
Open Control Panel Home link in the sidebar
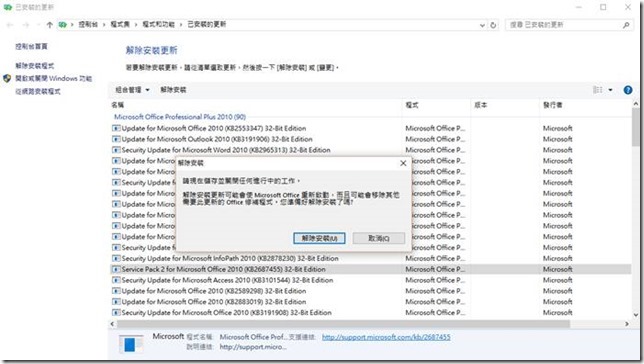click(31, 46)
